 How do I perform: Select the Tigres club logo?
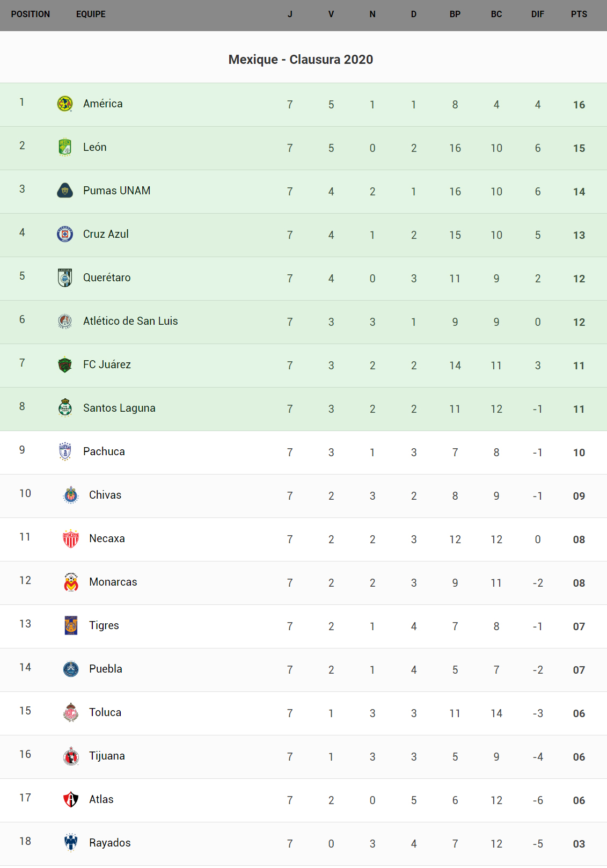click(71, 625)
